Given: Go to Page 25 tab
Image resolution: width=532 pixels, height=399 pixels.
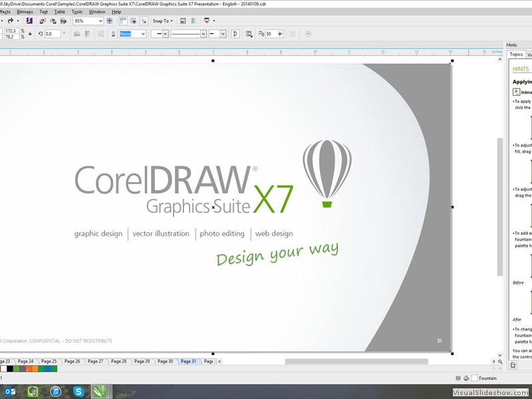Looking at the screenshot, I should click(49, 361).
